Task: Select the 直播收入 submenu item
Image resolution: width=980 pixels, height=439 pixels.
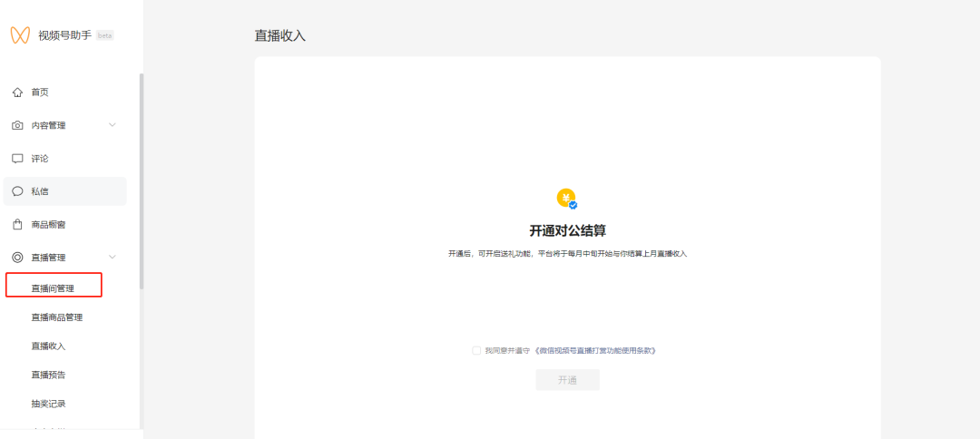Action: click(48, 346)
